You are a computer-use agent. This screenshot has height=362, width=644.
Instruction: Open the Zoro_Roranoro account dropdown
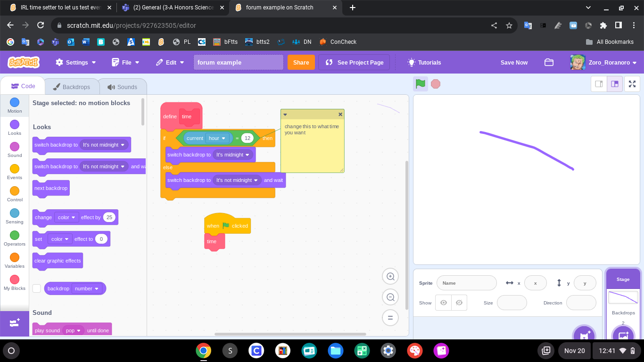(603, 62)
